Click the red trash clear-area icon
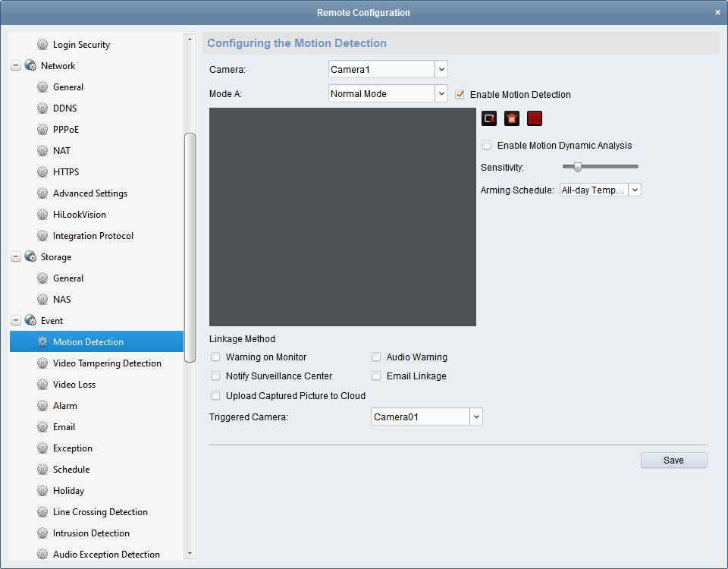Viewport: 728px width, 569px height. 512,118
